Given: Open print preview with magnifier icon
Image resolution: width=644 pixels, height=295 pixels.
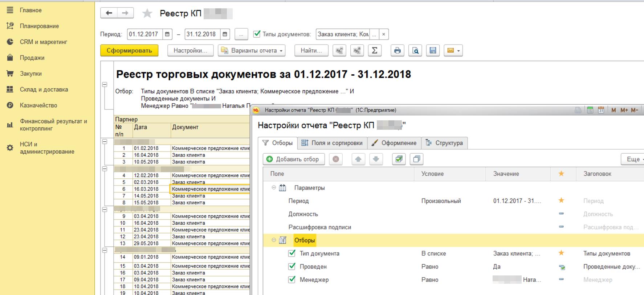Looking at the screenshot, I should pyautogui.click(x=415, y=51).
